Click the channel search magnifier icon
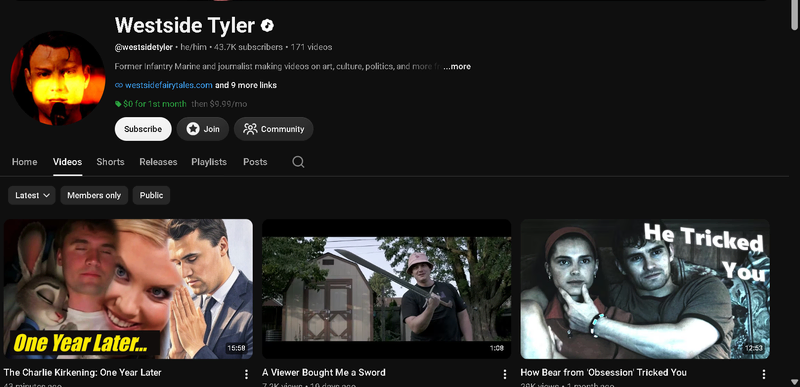 pos(298,162)
